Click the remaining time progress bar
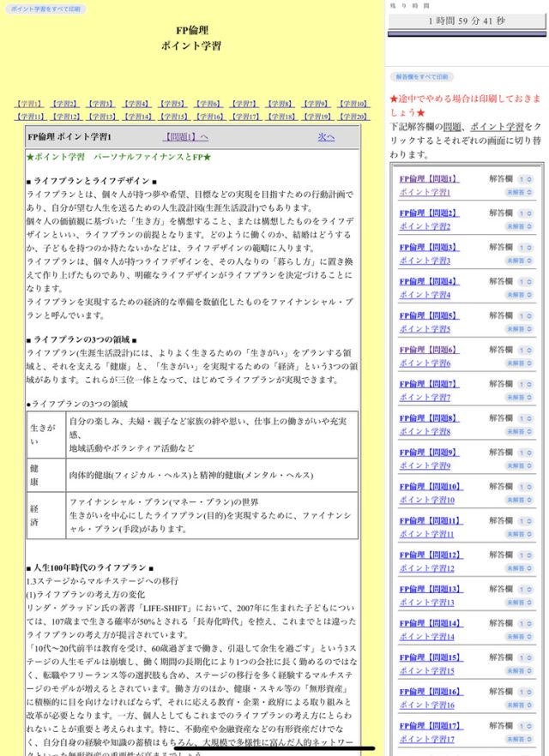This screenshot has height=756, width=549. coord(467,36)
